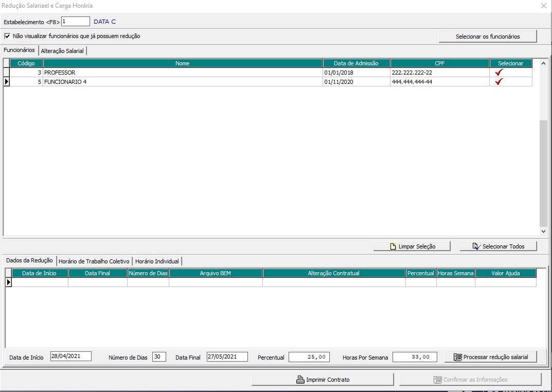
Task: Click the Valor Ajuda column header
Action: [x=506, y=273]
